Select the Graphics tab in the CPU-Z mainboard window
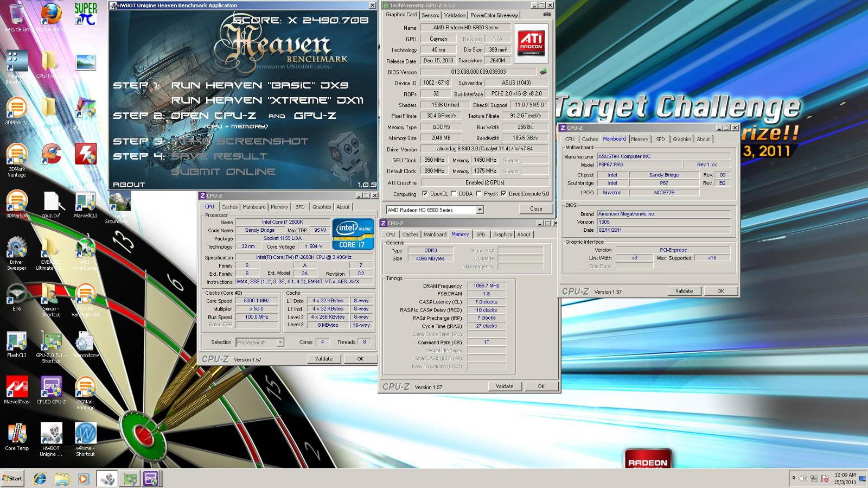 (682, 139)
